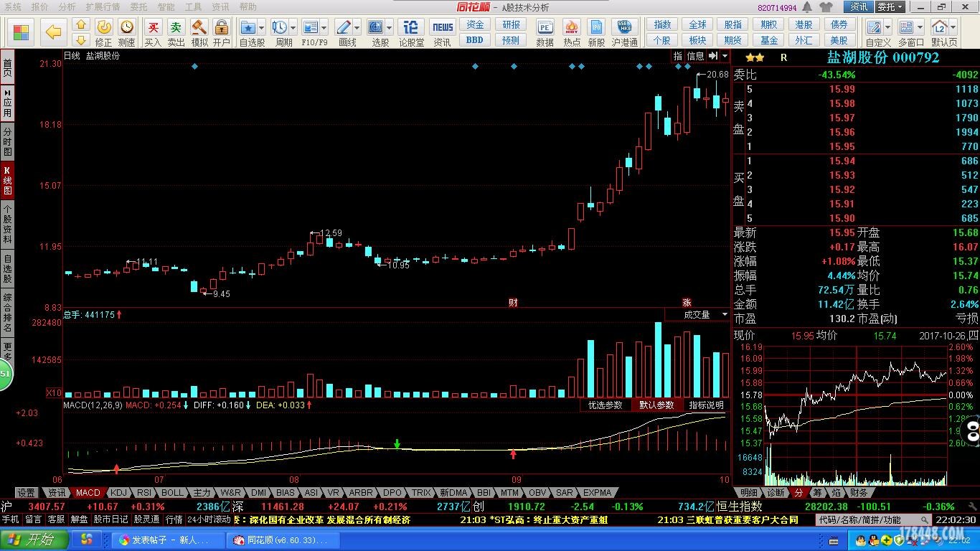Open the 扩展行情 menu
This screenshot has width=980, height=551.
click(103, 7)
